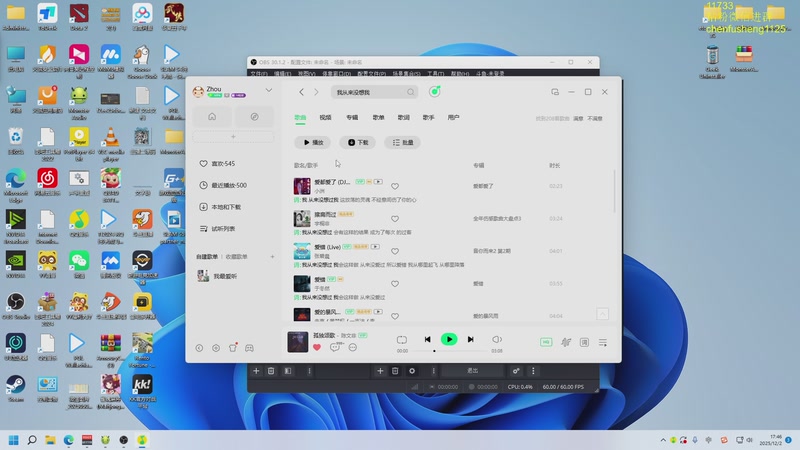Skip to the previous track
This screenshot has width=800, height=450.
click(428, 339)
